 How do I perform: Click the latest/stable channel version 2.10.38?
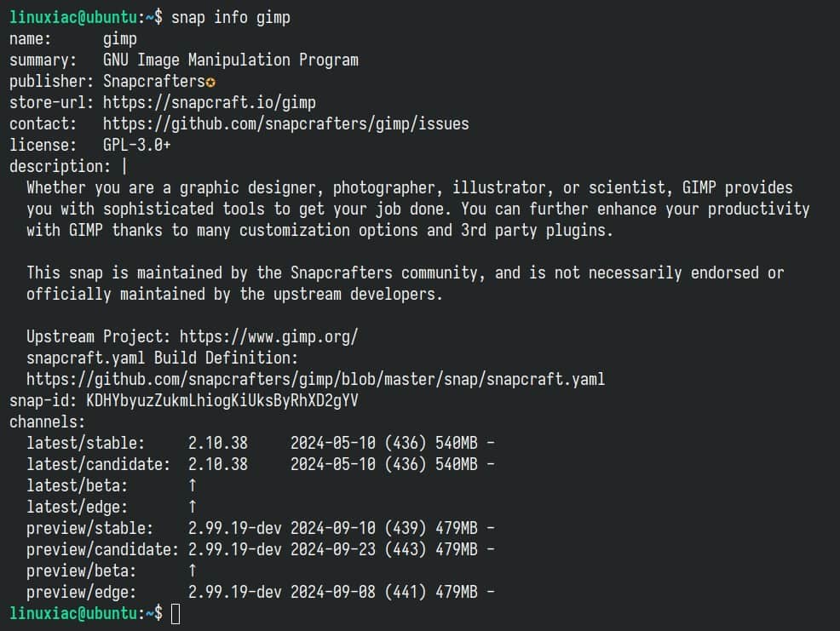tap(218, 443)
